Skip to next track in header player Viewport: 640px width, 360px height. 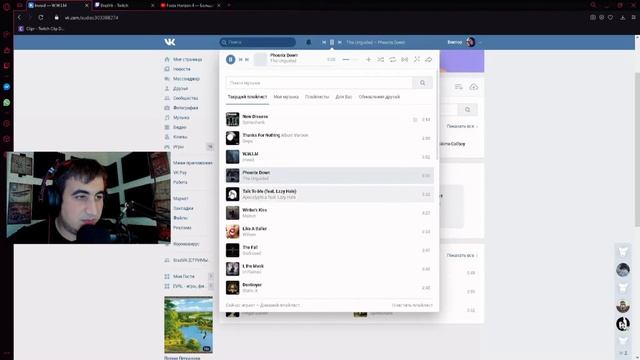[x=340, y=42]
